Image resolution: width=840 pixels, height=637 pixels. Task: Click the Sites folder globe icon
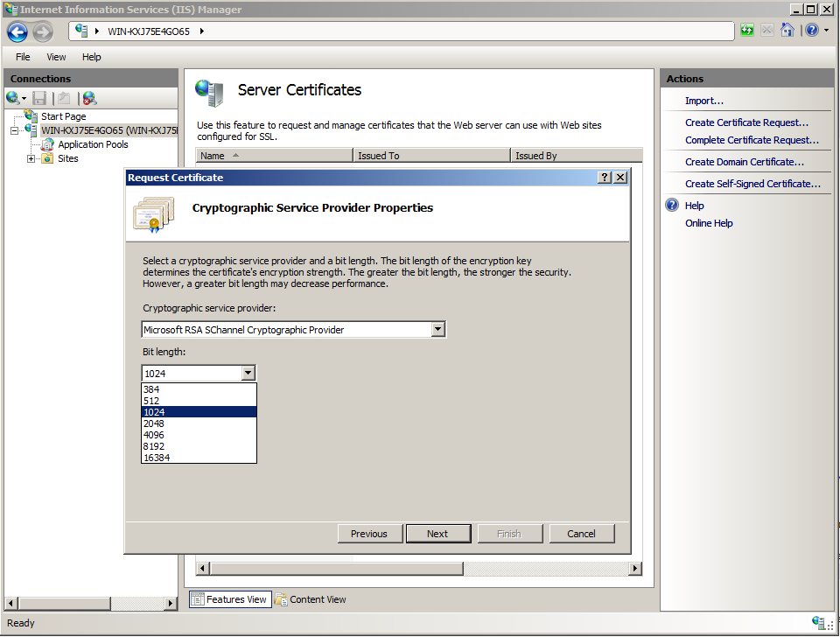[47, 158]
